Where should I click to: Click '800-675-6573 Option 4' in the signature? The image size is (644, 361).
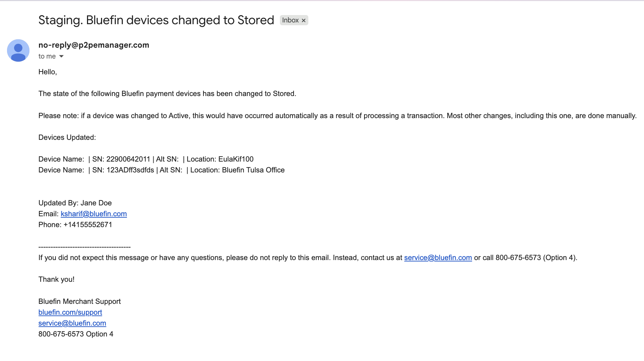coord(76,334)
